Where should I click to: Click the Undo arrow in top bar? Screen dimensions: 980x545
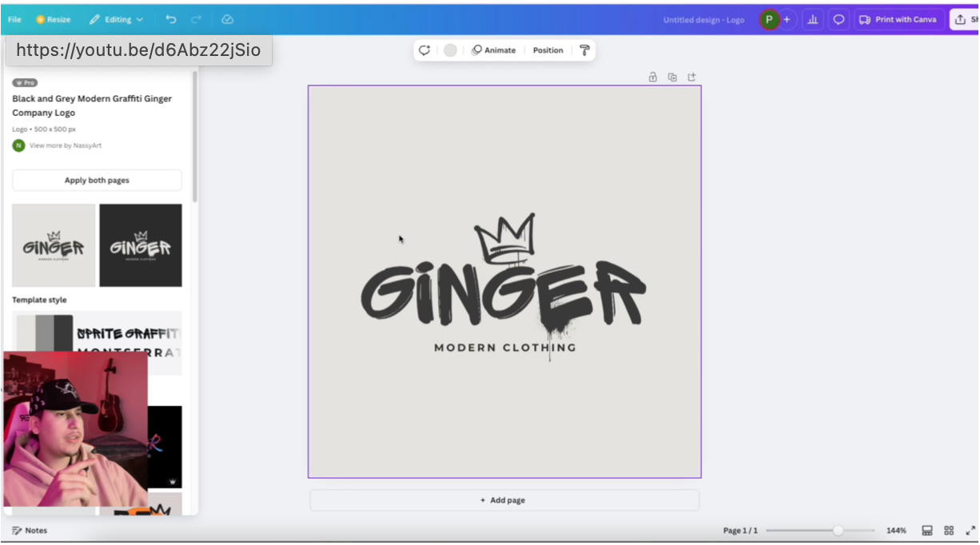coord(170,19)
